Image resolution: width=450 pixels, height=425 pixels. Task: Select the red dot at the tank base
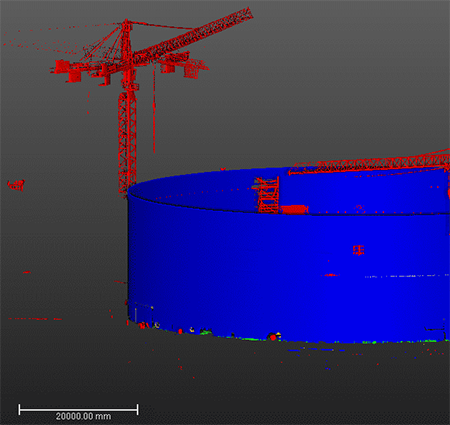tap(273, 337)
